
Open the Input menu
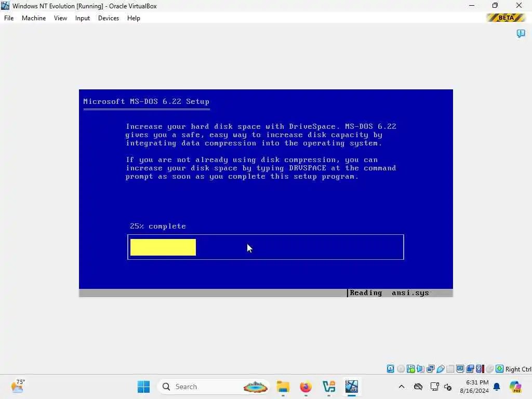coord(83,18)
